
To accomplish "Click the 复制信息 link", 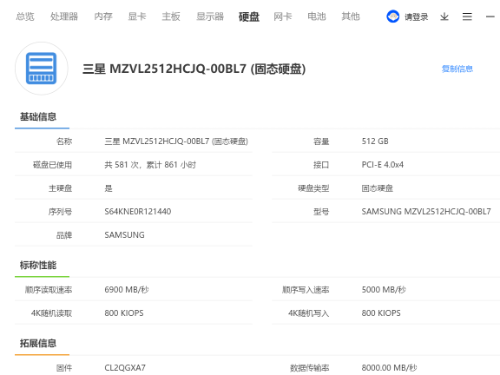I will [457, 69].
